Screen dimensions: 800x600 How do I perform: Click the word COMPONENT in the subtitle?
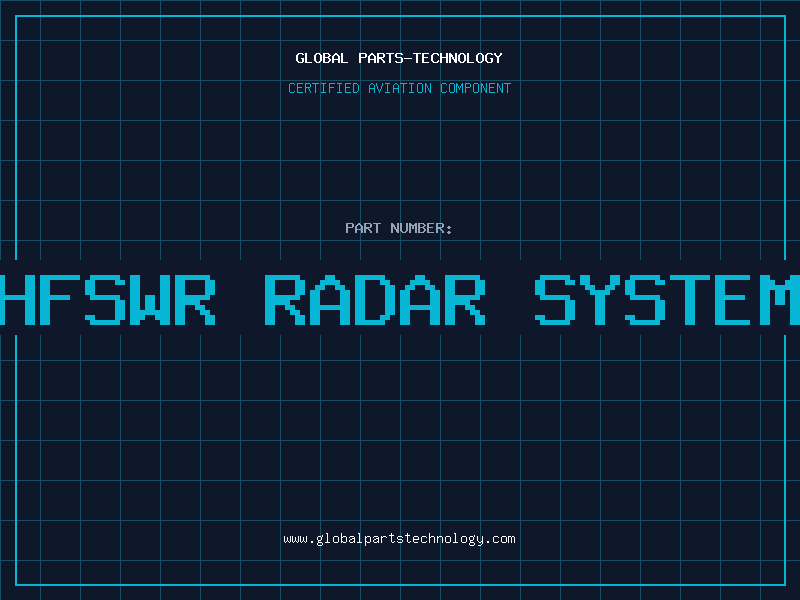pyautogui.click(x=475, y=88)
